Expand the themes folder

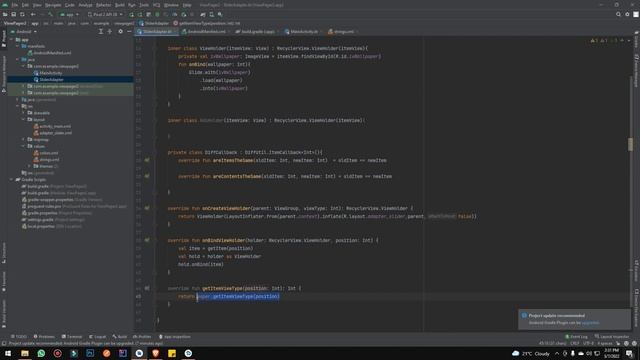coord(29,166)
